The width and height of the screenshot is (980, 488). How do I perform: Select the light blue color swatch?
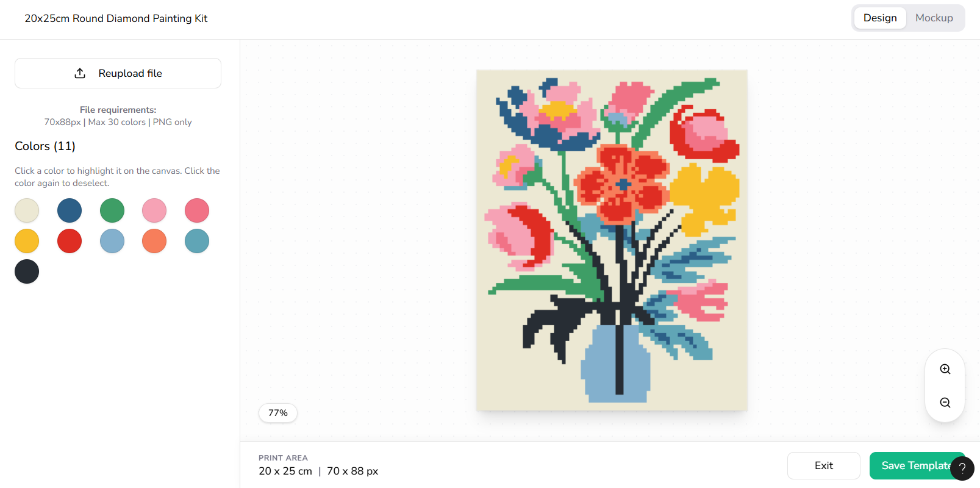112,241
